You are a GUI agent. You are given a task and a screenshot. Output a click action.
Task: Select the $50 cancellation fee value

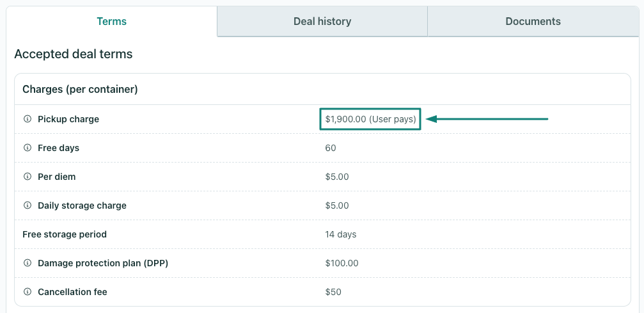(333, 292)
